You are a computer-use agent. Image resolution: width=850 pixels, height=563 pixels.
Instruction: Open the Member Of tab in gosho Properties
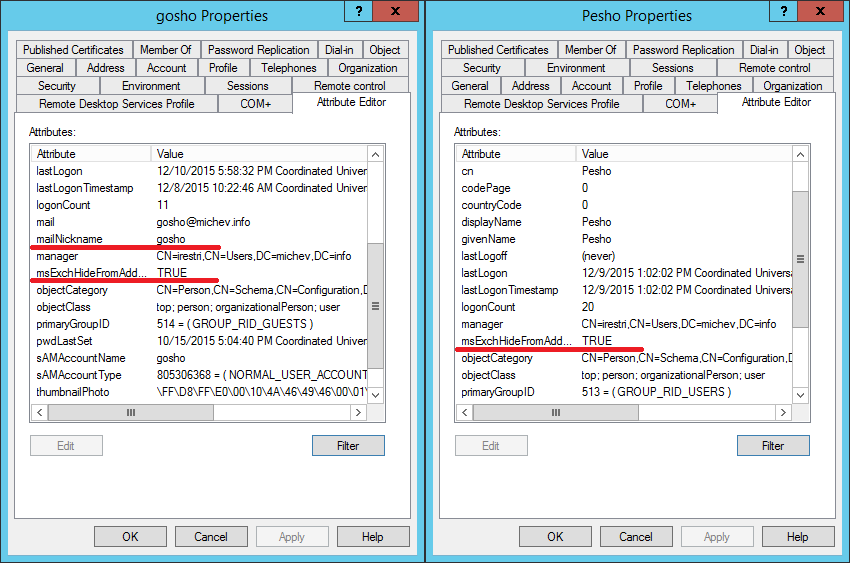tap(165, 50)
